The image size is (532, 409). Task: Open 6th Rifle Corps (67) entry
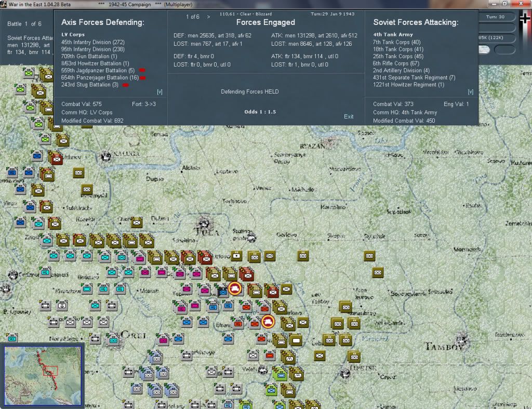396,63
